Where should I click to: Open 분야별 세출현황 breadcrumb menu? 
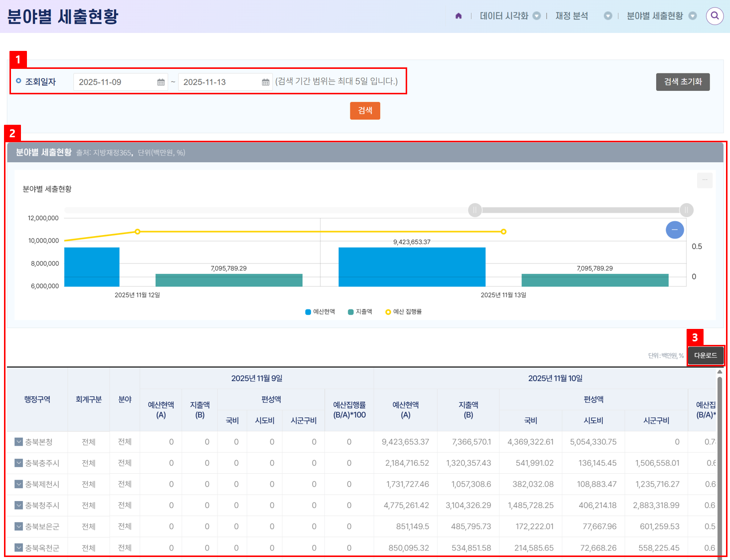coord(692,16)
